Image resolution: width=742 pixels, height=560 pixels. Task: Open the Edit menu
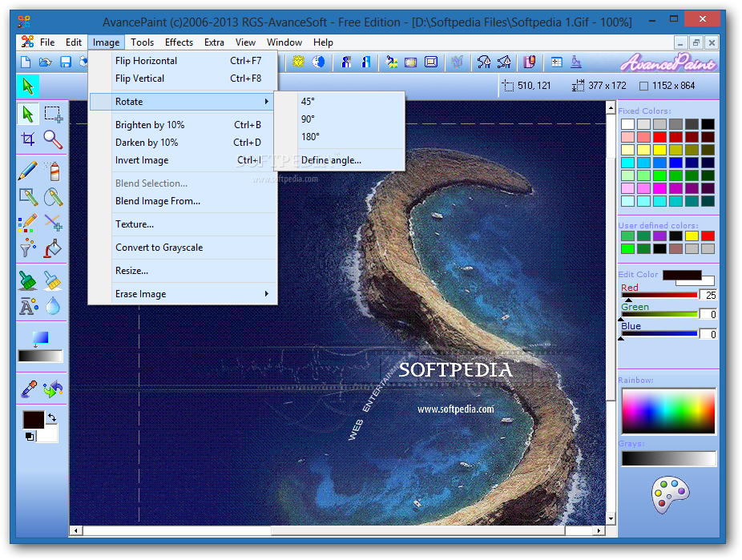click(74, 42)
